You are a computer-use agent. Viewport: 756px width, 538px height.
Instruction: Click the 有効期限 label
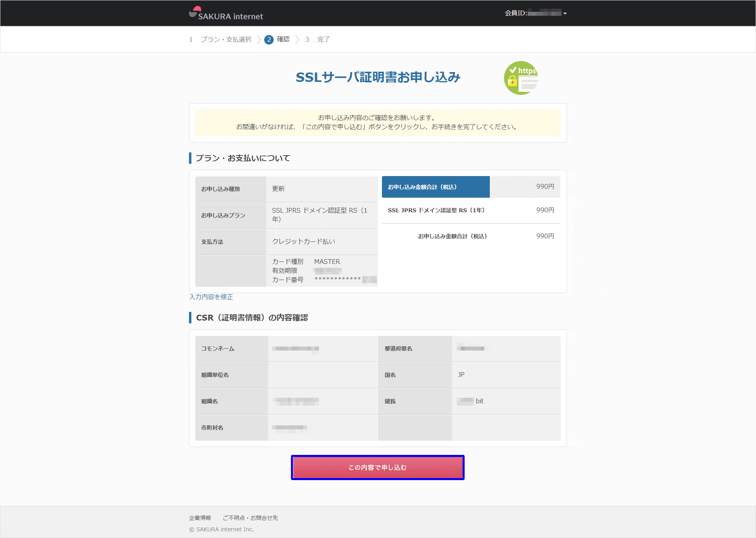pyautogui.click(x=285, y=271)
